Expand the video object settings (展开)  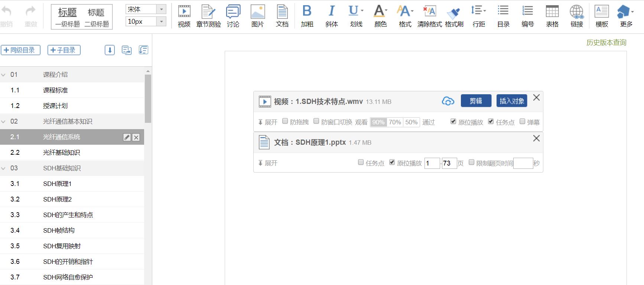coord(268,122)
